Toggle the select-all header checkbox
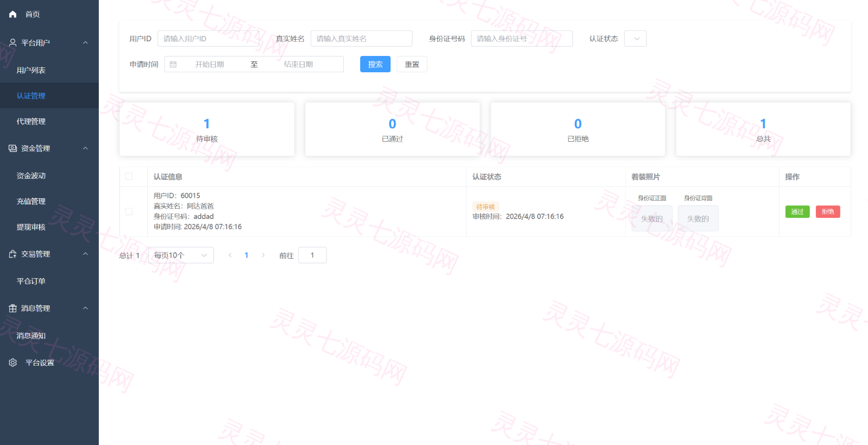This screenshot has width=868, height=445. coord(129,177)
